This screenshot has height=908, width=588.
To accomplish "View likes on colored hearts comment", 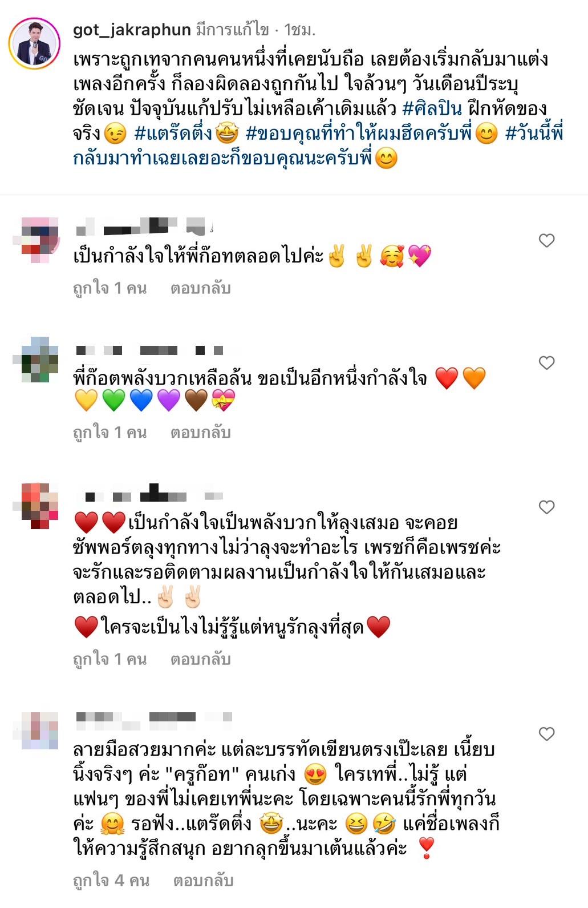I will (x=110, y=433).
